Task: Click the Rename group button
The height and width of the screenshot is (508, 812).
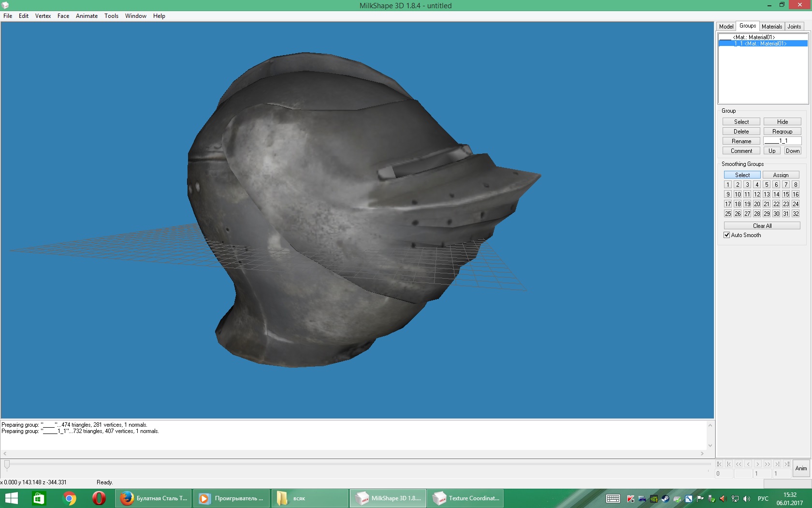Action: pos(741,141)
